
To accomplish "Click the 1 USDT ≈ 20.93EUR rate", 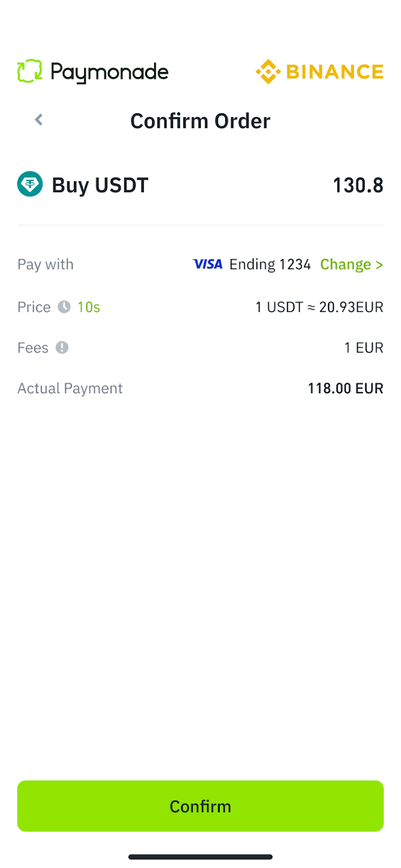I will coord(319,307).
